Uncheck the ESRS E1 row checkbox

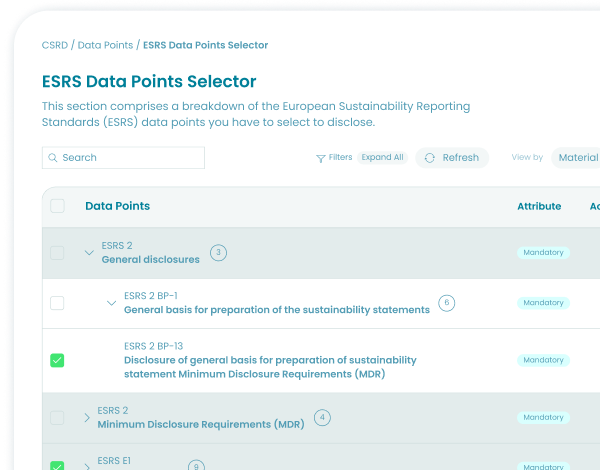point(57,465)
